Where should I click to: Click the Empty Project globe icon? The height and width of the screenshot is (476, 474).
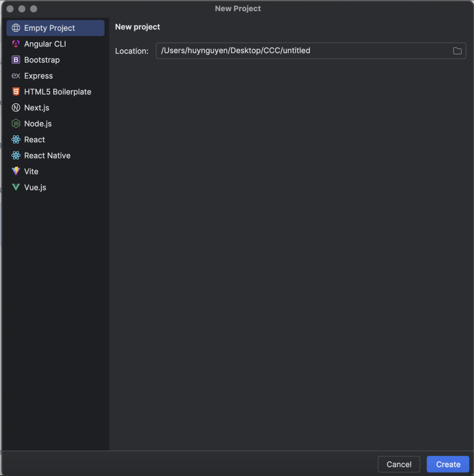(x=16, y=28)
